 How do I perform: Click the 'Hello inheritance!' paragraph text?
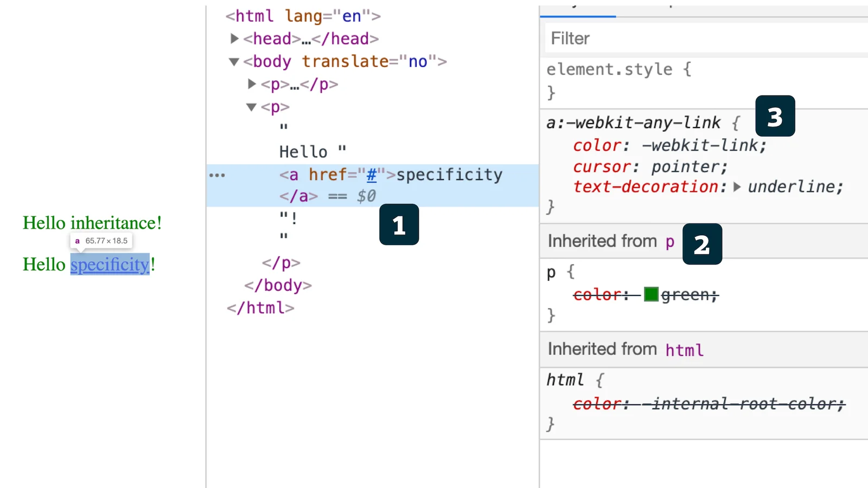click(92, 223)
